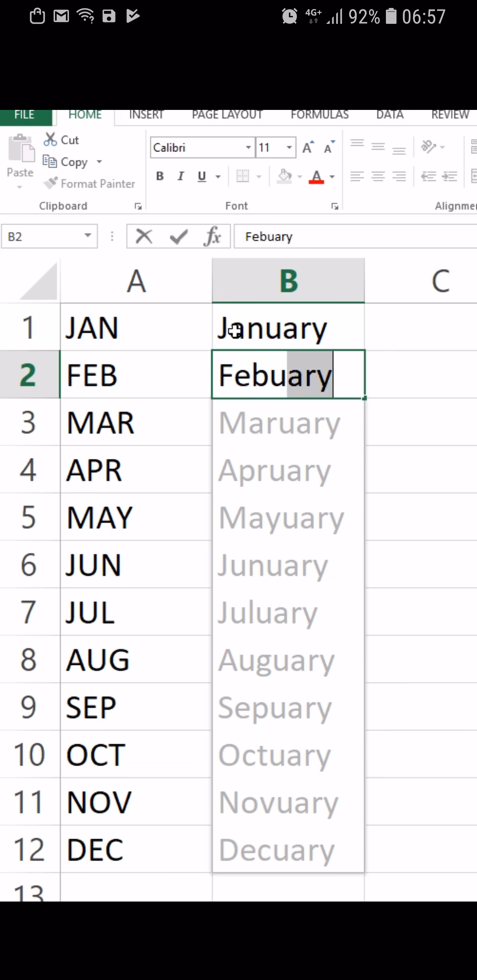
Task: Click the Increase Font Size icon
Action: pyautogui.click(x=308, y=147)
